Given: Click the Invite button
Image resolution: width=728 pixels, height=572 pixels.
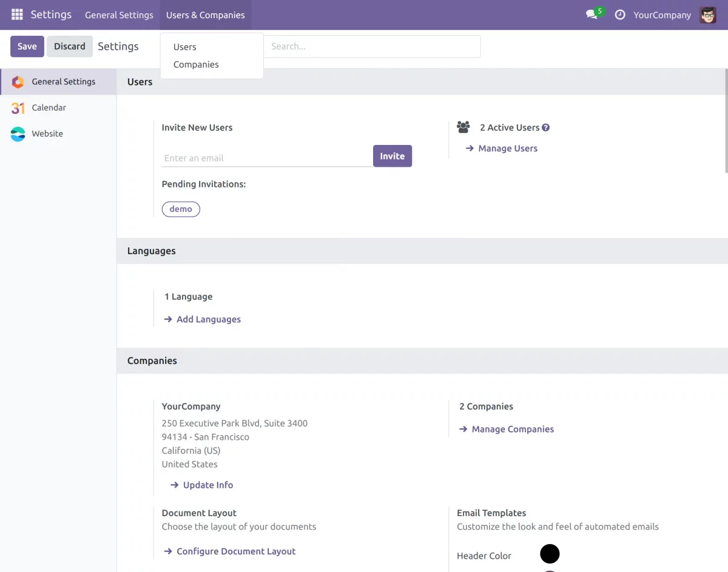Looking at the screenshot, I should [392, 156].
